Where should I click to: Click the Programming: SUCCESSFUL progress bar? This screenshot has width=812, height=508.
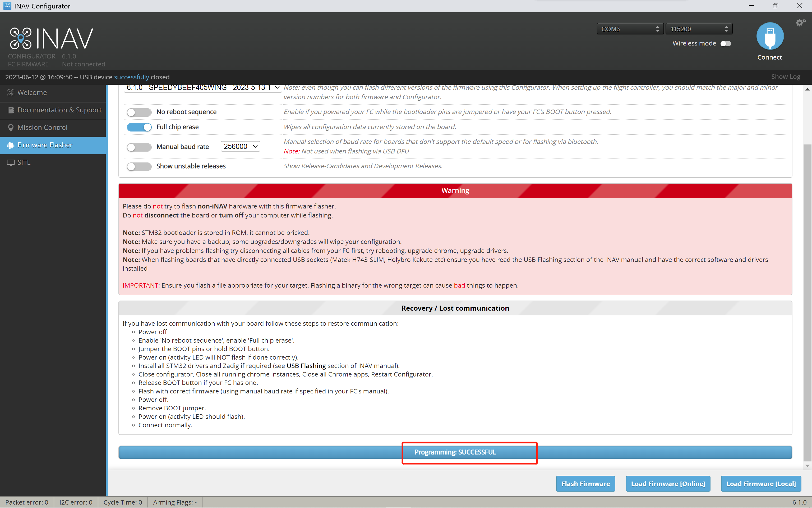click(455, 452)
